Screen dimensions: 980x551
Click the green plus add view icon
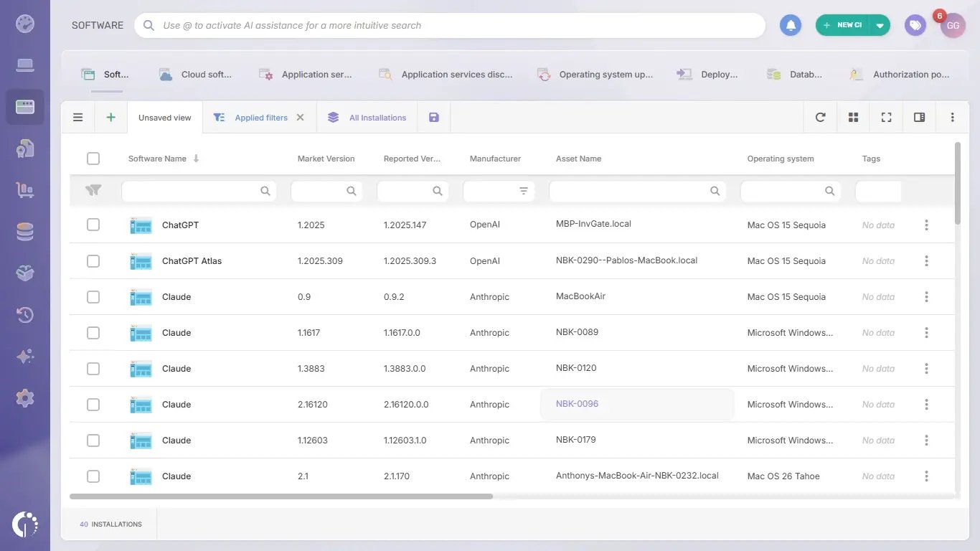pos(110,118)
